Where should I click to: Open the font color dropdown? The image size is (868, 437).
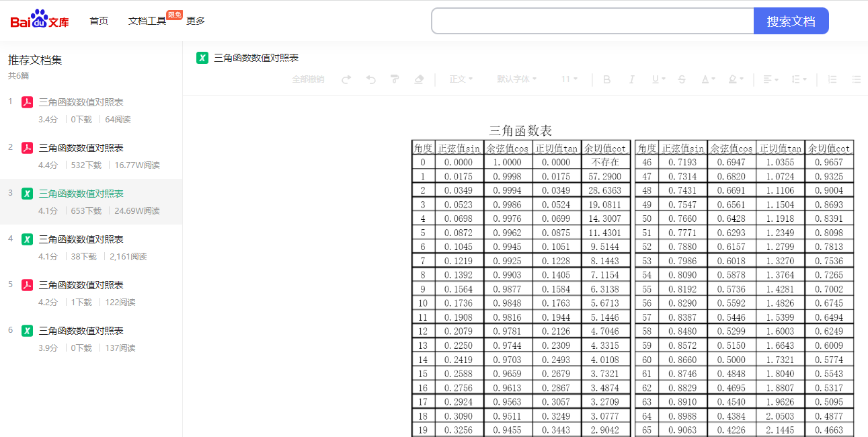[708, 79]
